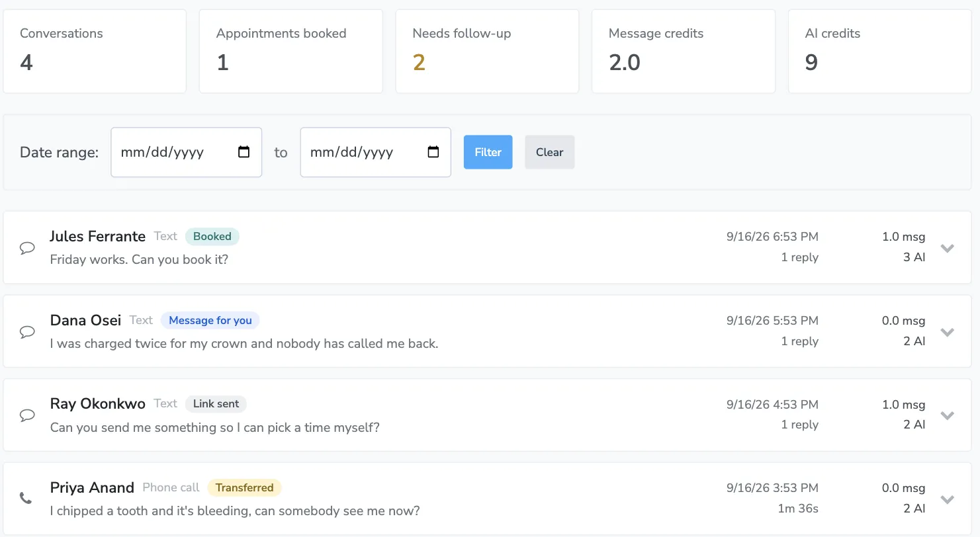Click the message about a chipped bleeding tooth
The width and height of the screenshot is (980, 537).
point(235,511)
